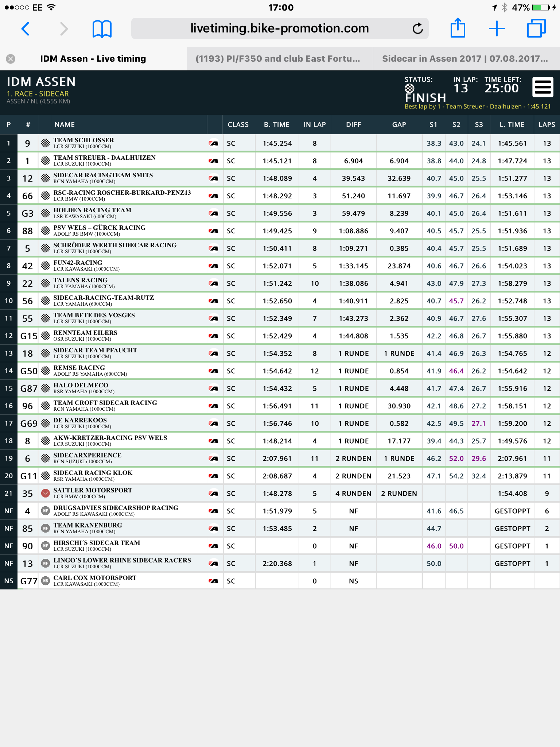
Task: Tap the Safari forward arrow
Action: click(64, 28)
